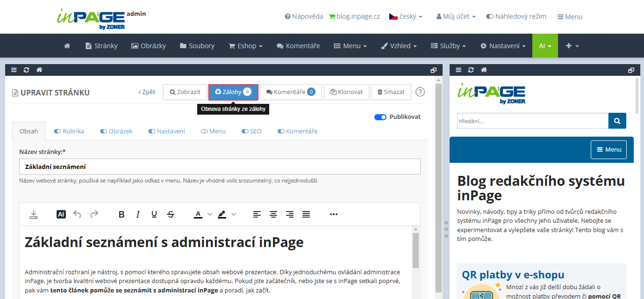Refresh the left editor panel
This screenshot has height=299, width=644.
point(27,70)
